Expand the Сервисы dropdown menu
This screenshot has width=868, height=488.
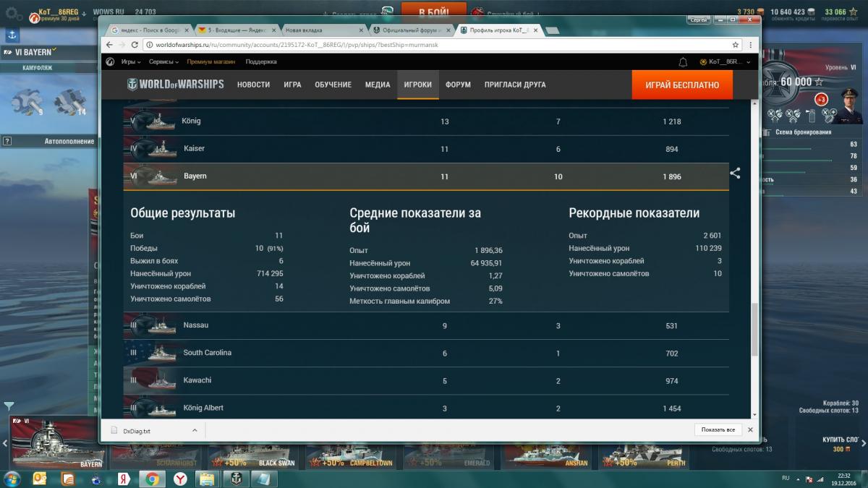point(163,62)
